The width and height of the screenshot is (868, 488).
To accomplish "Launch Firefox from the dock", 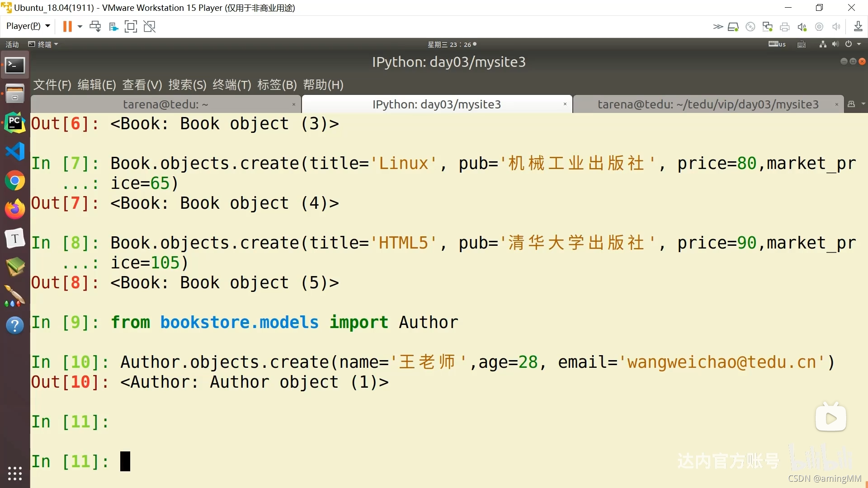I will point(15,209).
